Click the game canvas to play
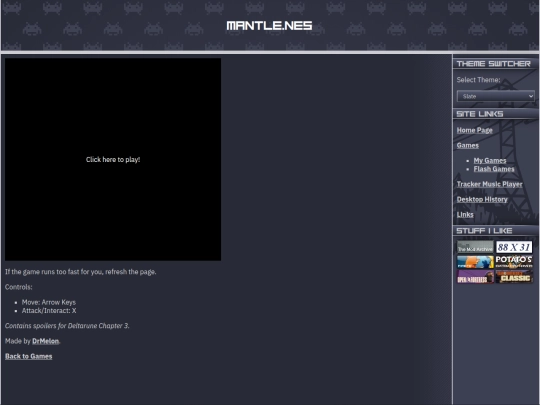The image size is (540, 405). click(113, 159)
